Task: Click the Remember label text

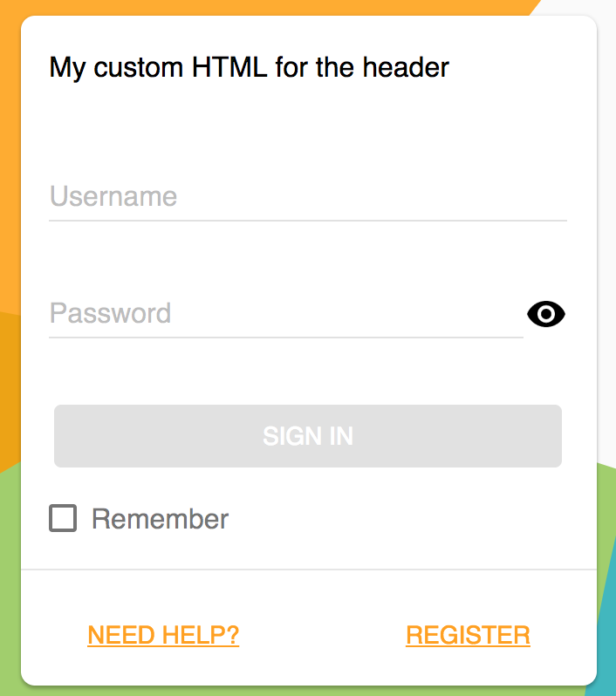Action: tap(160, 518)
